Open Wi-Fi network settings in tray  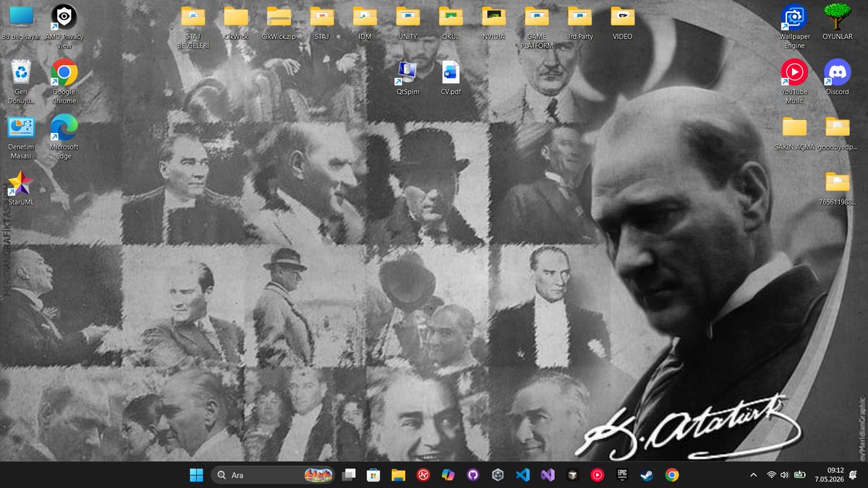click(x=772, y=475)
